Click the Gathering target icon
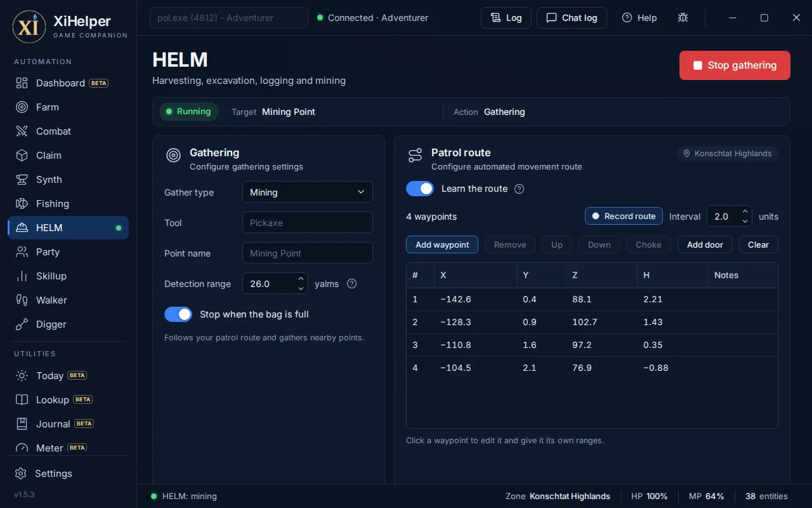 click(173, 156)
